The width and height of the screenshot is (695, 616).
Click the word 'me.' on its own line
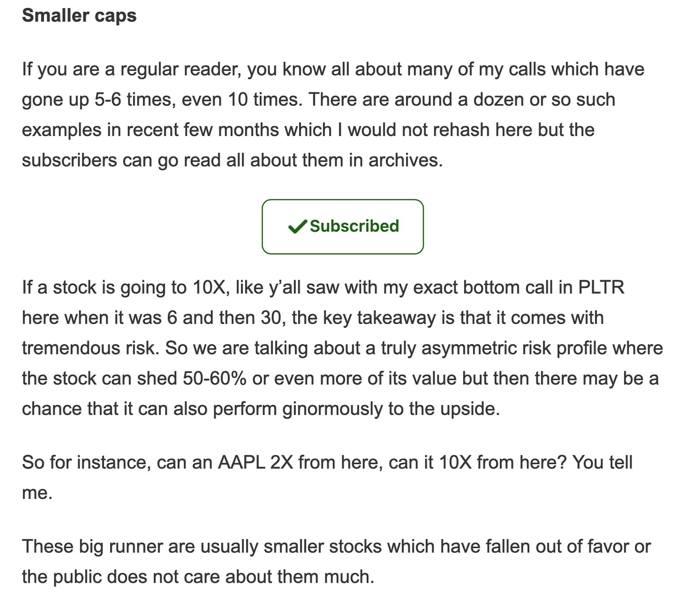pyautogui.click(x=37, y=493)
